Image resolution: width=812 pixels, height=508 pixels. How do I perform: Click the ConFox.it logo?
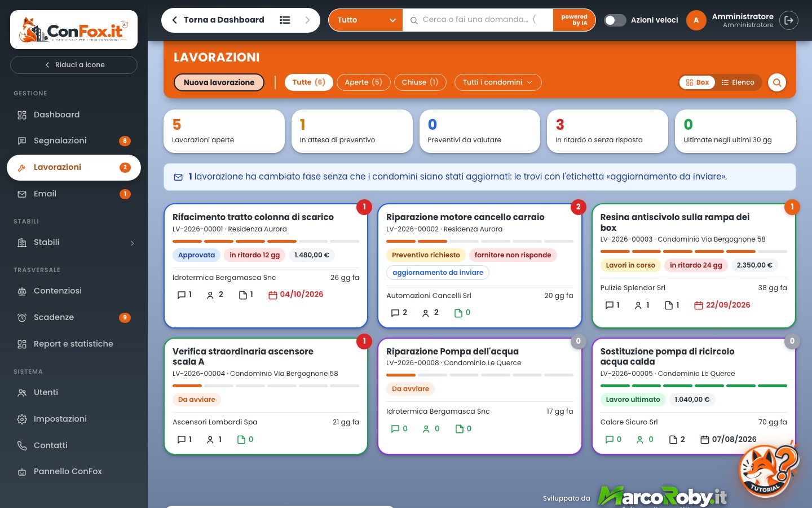pos(74,30)
